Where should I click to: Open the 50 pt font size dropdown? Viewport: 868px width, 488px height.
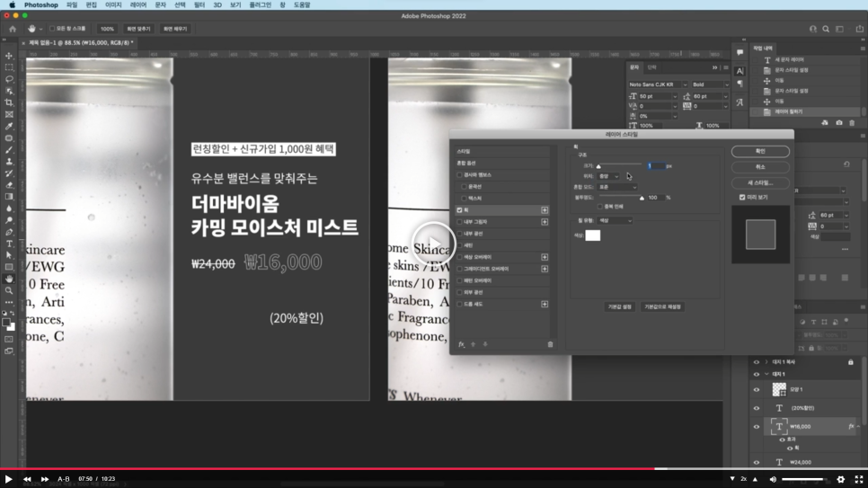pos(674,96)
